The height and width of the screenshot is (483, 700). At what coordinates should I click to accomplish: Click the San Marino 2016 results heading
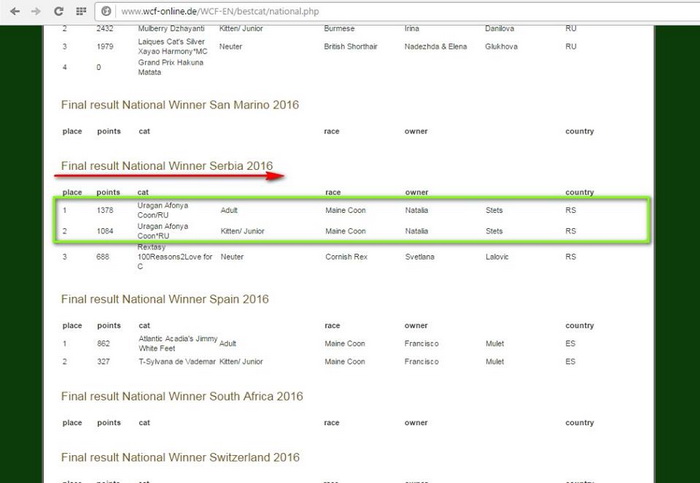(179, 104)
